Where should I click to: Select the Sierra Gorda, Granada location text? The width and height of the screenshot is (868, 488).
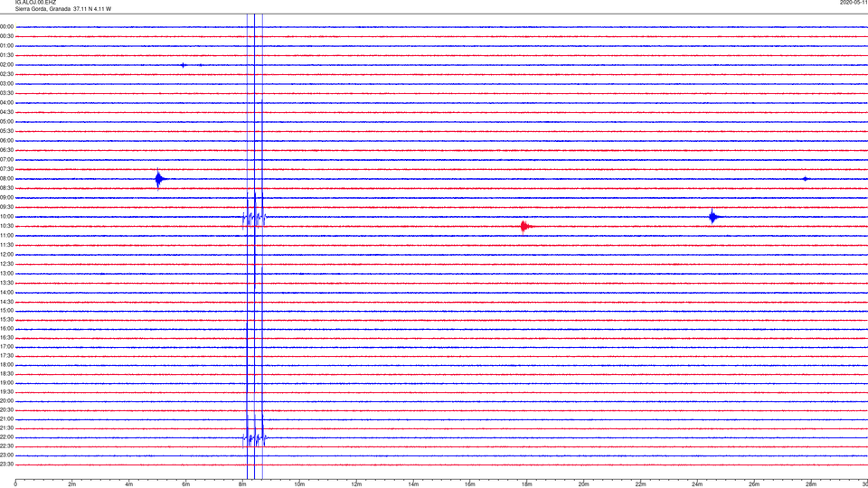click(x=42, y=9)
